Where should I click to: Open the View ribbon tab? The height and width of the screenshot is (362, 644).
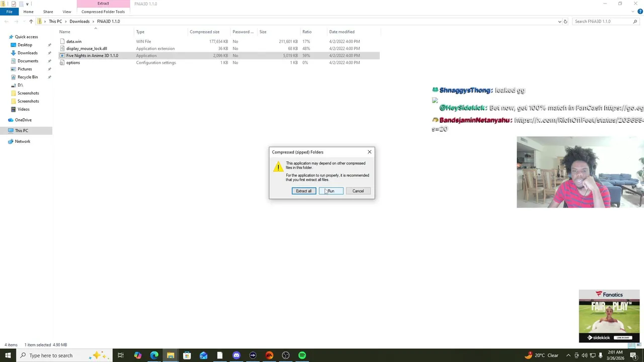coord(67,12)
